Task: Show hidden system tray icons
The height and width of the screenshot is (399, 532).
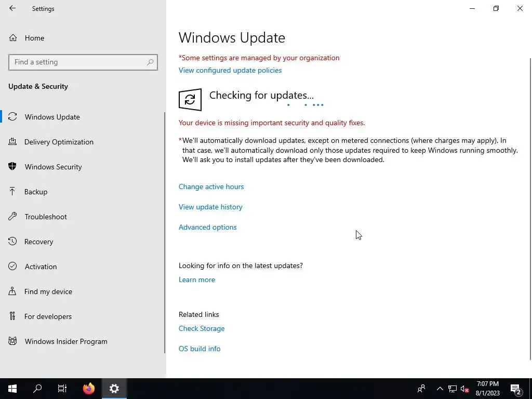Action: coord(440,389)
